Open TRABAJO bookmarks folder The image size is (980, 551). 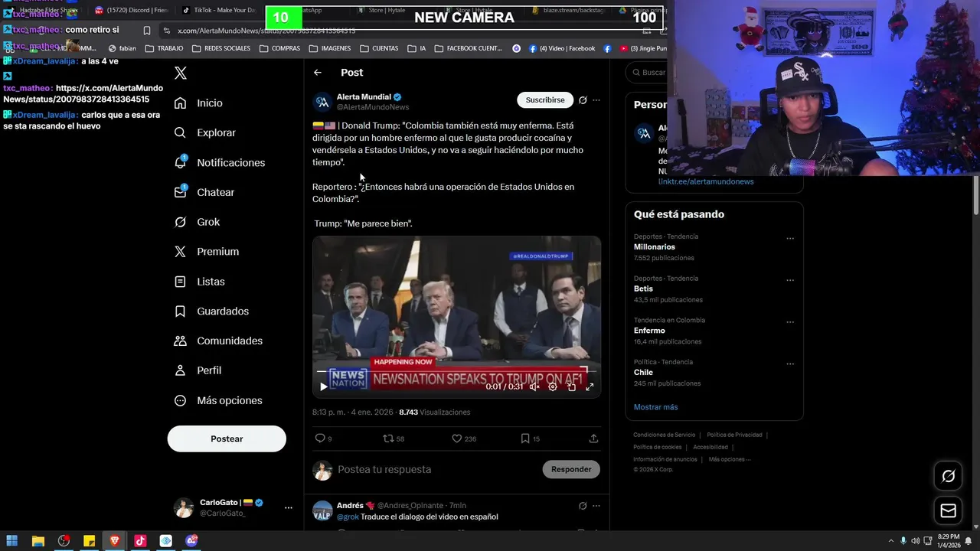click(164, 48)
